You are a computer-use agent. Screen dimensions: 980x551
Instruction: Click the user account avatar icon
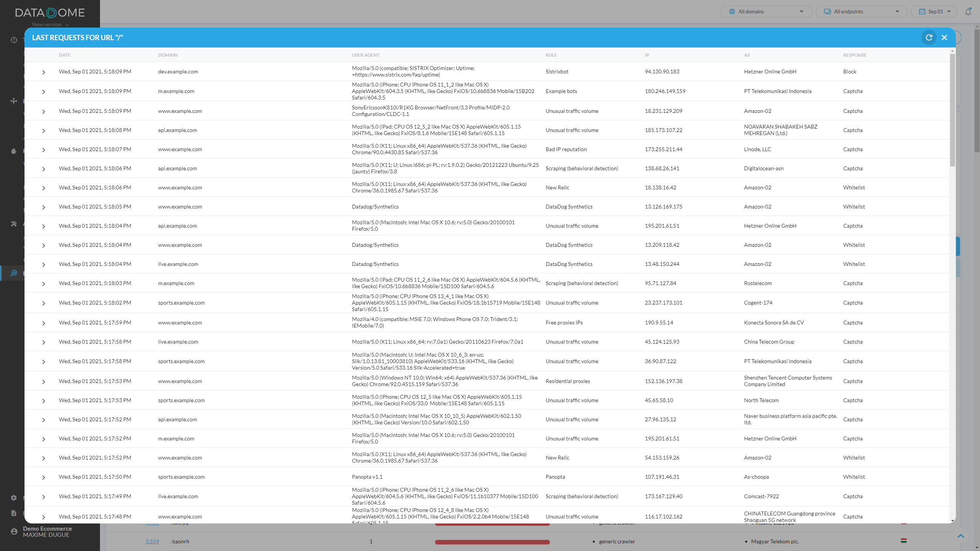click(x=14, y=531)
